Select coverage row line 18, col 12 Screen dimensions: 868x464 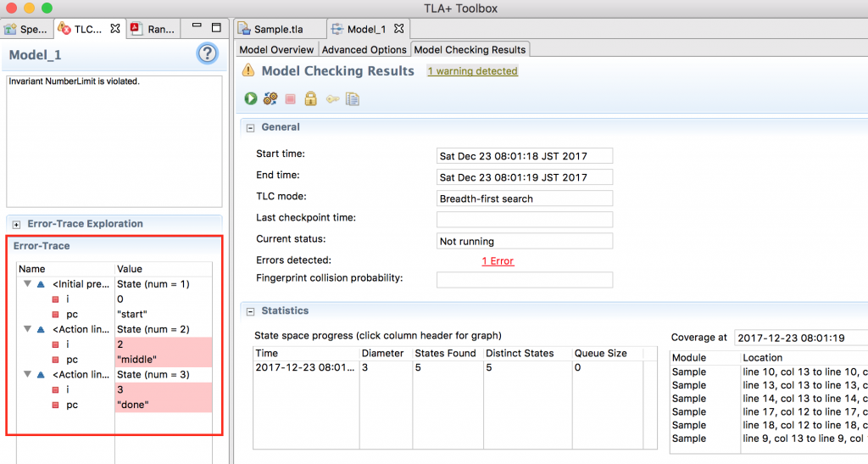point(769,425)
